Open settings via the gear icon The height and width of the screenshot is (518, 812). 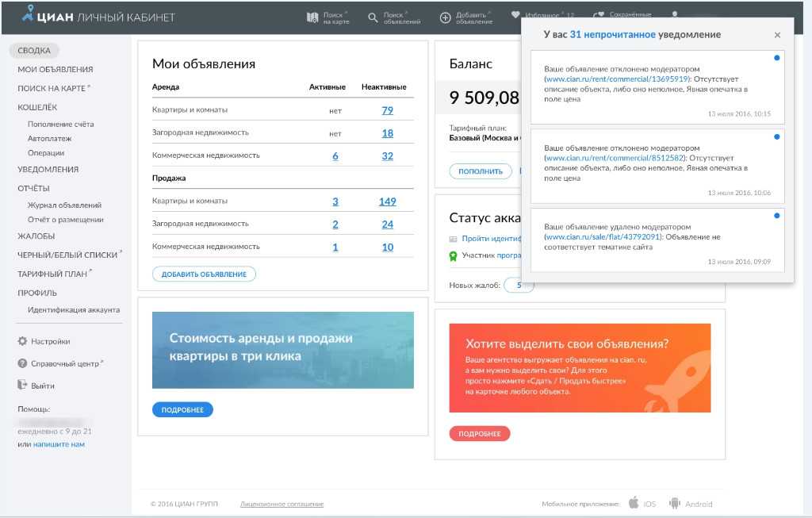pos(22,341)
